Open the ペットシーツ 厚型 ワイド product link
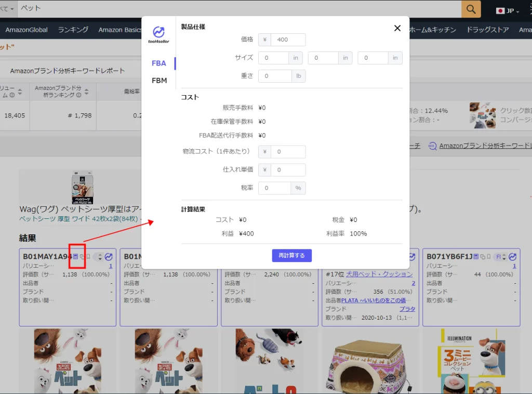The image size is (532, 394). click(79, 219)
